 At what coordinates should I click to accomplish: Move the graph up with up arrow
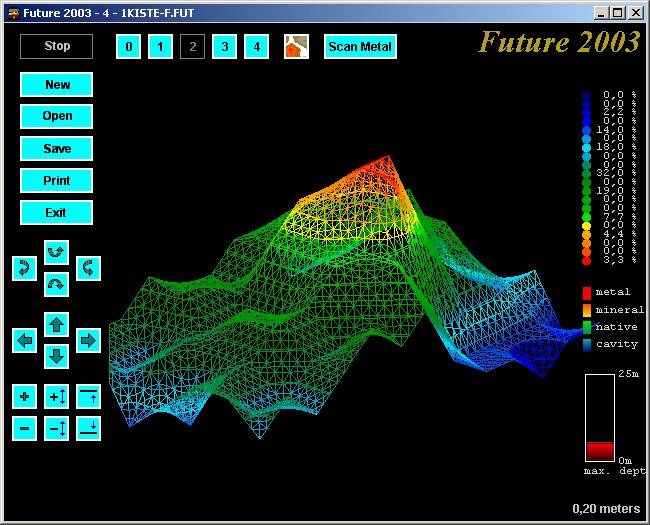(x=56, y=324)
